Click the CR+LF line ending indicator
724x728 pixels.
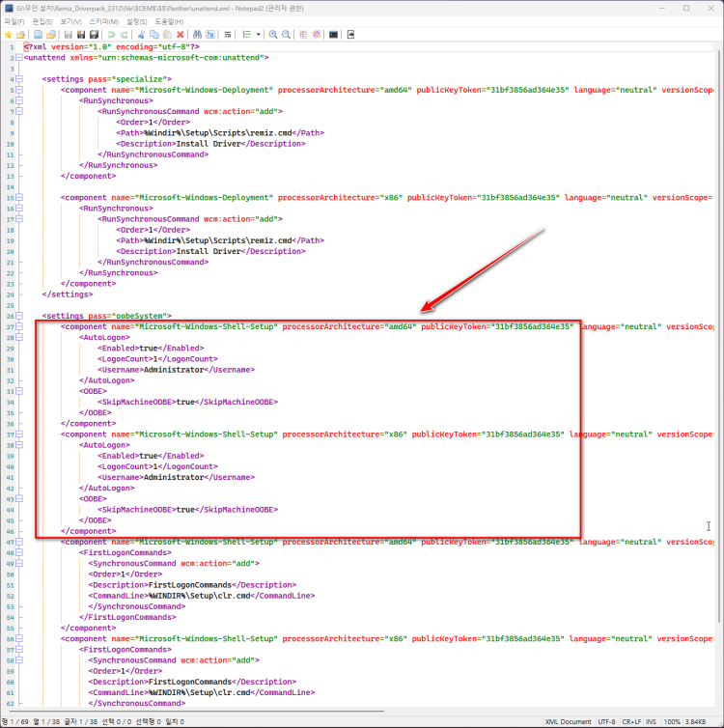633,721
